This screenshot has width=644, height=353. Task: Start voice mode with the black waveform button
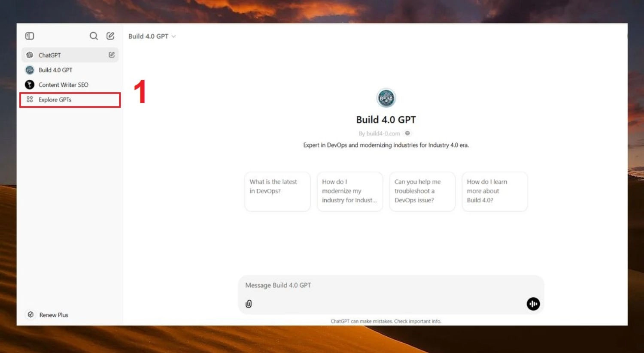(x=533, y=304)
